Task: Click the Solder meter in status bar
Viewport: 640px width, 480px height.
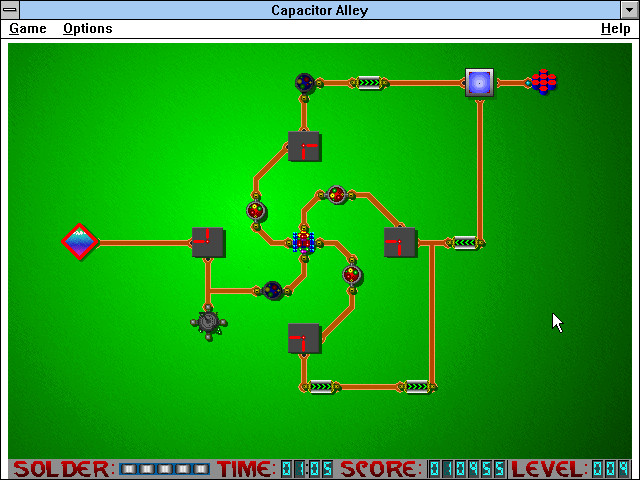Action: 164,469
